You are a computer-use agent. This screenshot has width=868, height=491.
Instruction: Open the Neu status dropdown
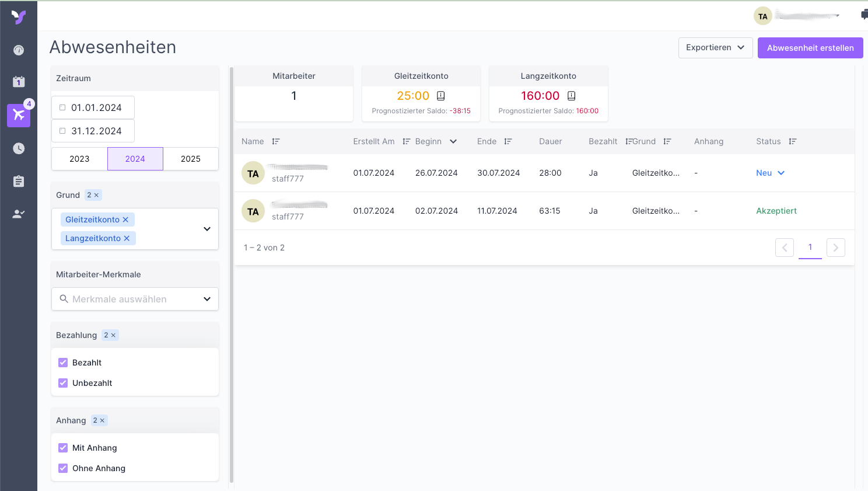click(x=770, y=173)
